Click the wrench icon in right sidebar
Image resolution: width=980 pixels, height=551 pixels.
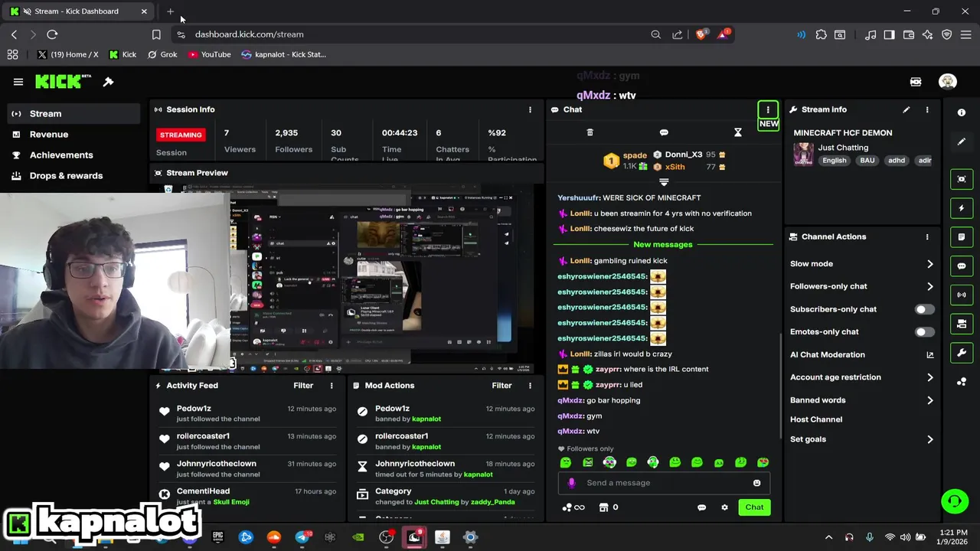[962, 353]
